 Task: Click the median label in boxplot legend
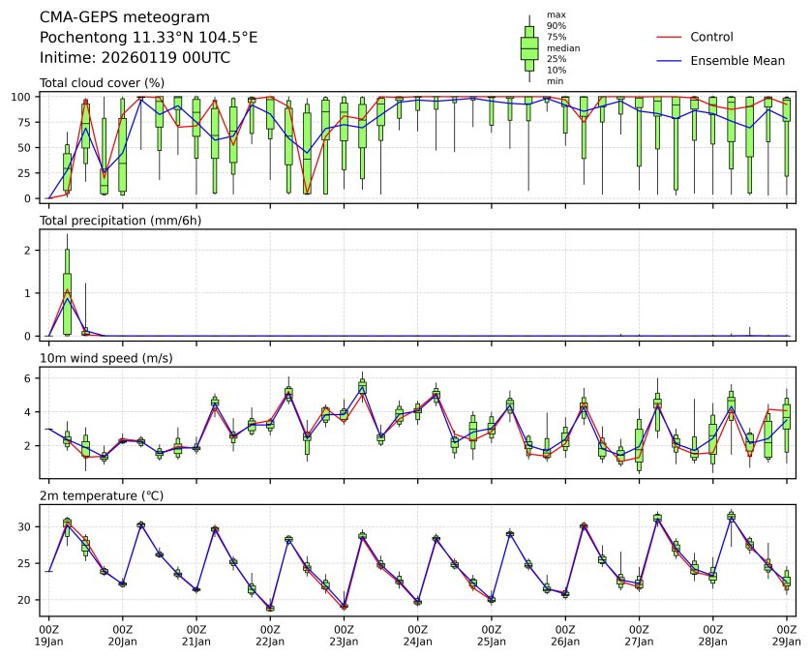(x=562, y=47)
